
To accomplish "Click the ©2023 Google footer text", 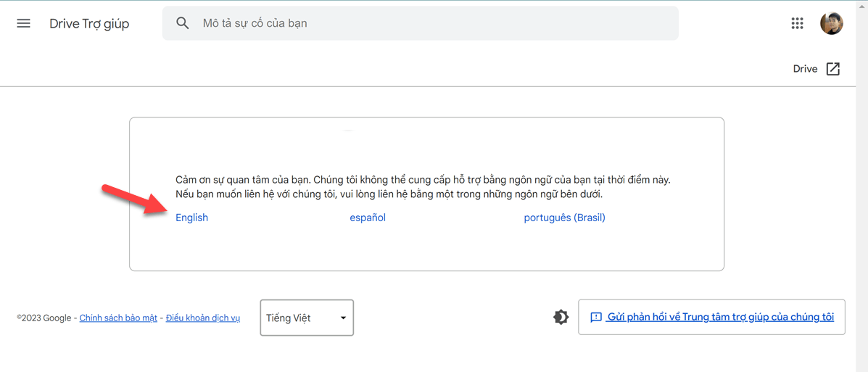I will [x=44, y=318].
